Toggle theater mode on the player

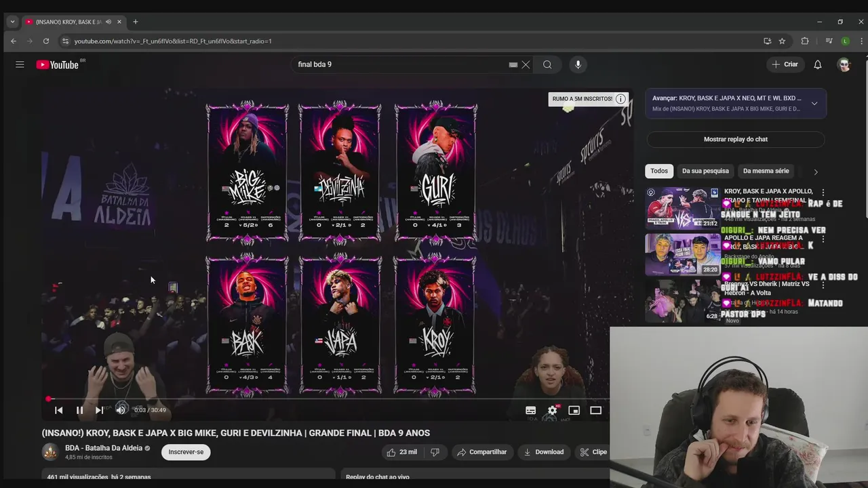coord(596,410)
